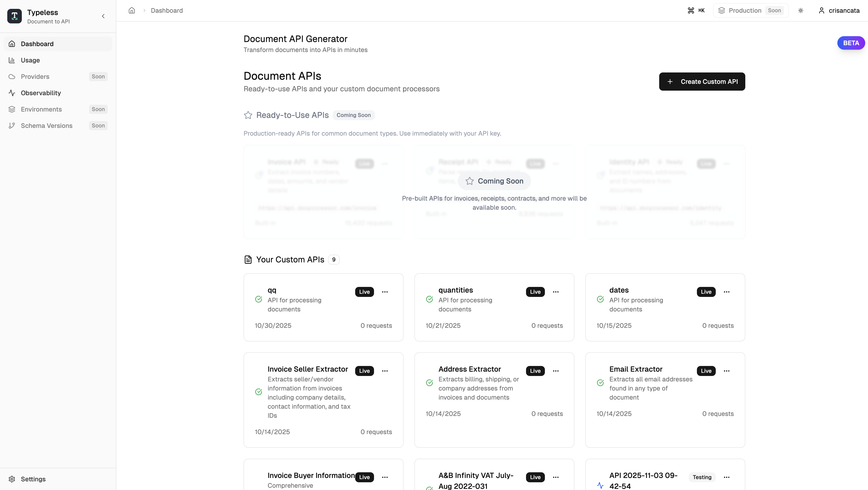Click the Dashboard breadcrumb link
868x490 pixels.
coord(167,10)
